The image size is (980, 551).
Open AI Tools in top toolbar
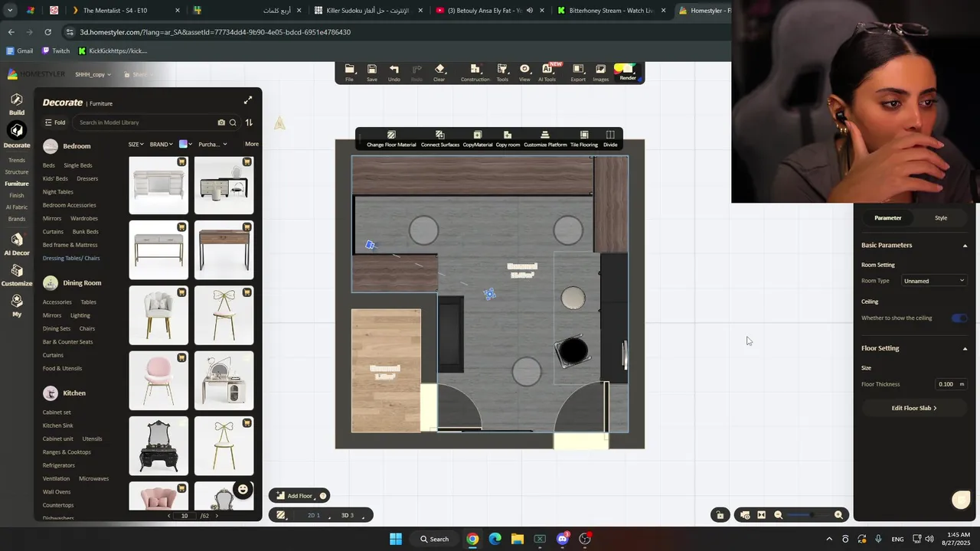tap(547, 73)
